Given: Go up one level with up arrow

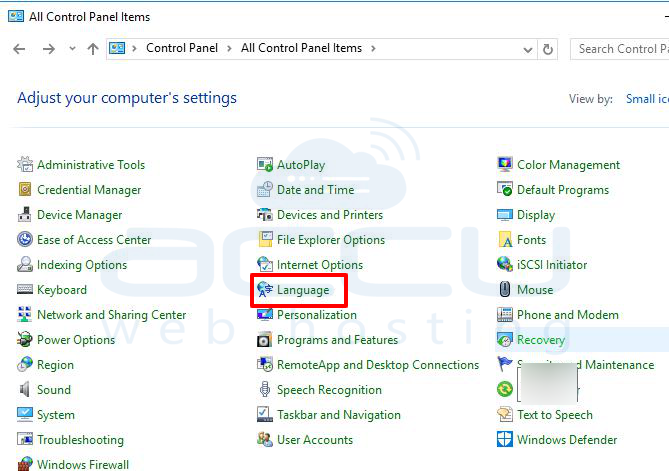Looking at the screenshot, I should [x=93, y=49].
